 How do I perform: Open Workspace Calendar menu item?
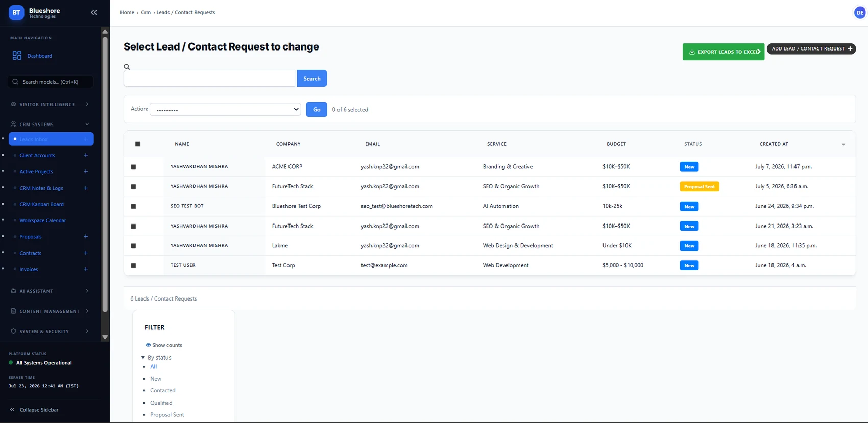click(43, 220)
